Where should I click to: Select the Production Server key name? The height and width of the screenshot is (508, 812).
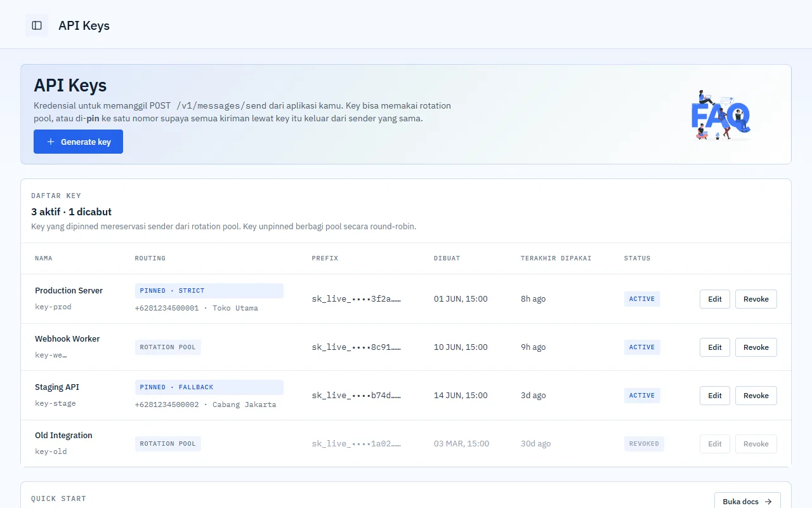click(x=69, y=290)
